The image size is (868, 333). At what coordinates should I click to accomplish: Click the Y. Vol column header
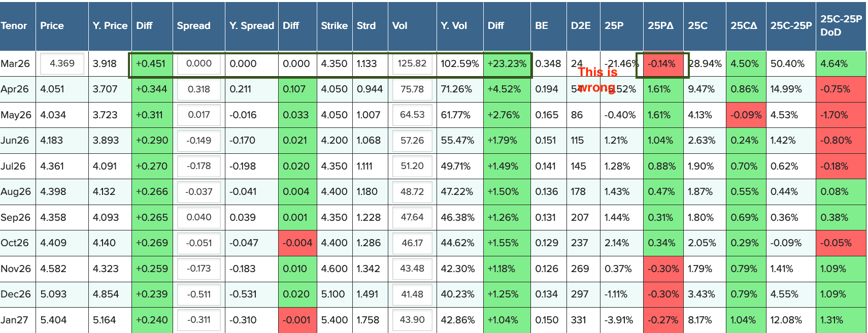click(x=454, y=26)
